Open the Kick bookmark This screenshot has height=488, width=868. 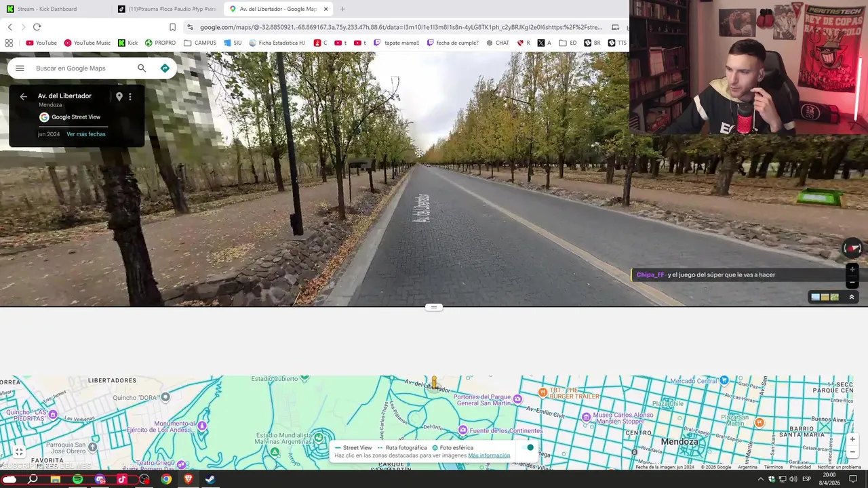point(127,43)
